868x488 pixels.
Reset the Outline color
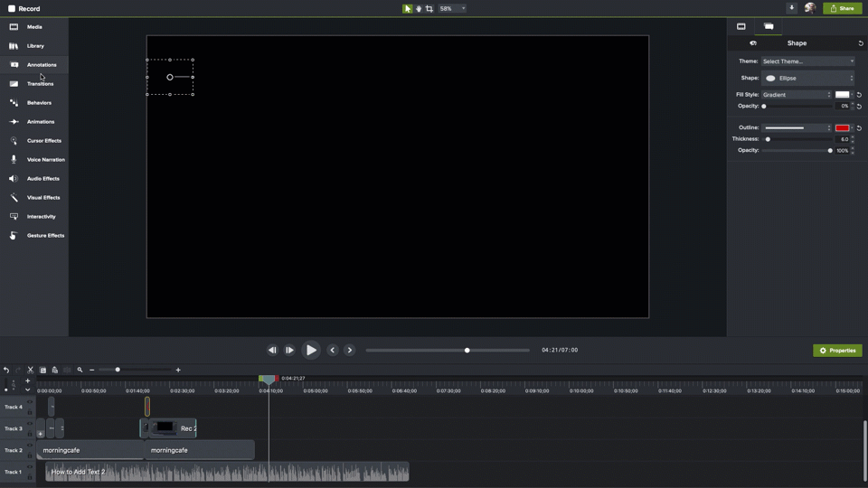coord(859,127)
